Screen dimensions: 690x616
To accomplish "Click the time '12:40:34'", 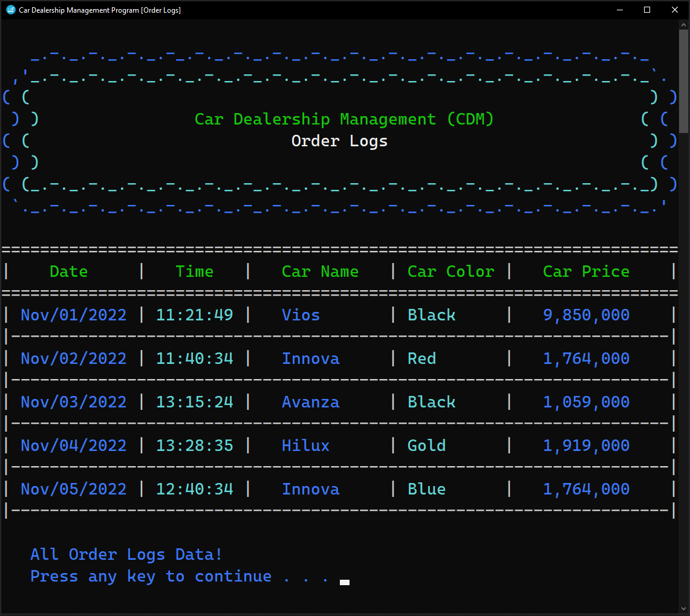I will [x=195, y=489].
